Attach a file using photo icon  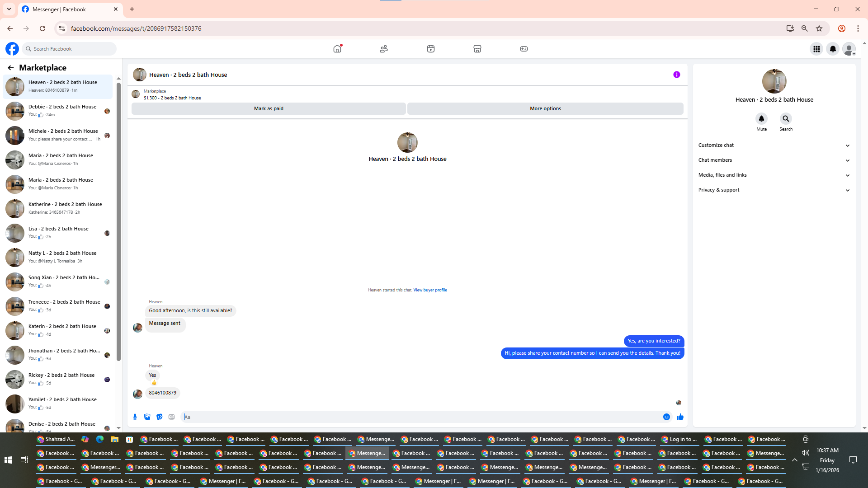(x=147, y=417)
